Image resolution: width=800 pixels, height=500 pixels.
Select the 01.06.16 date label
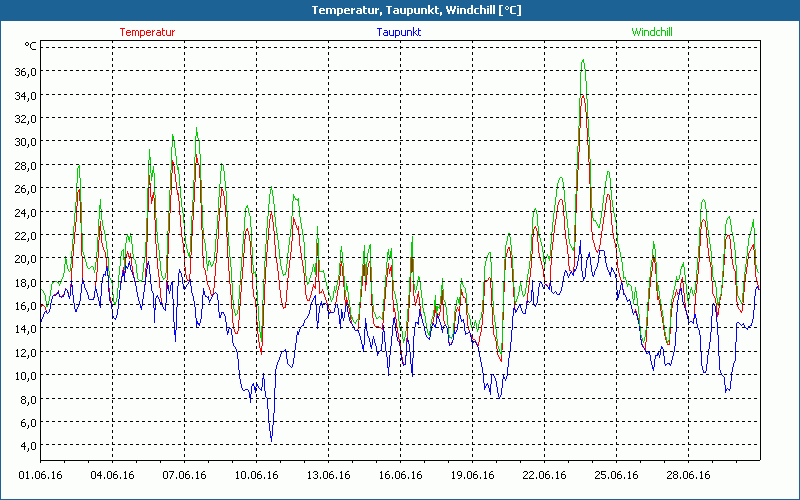40,475
